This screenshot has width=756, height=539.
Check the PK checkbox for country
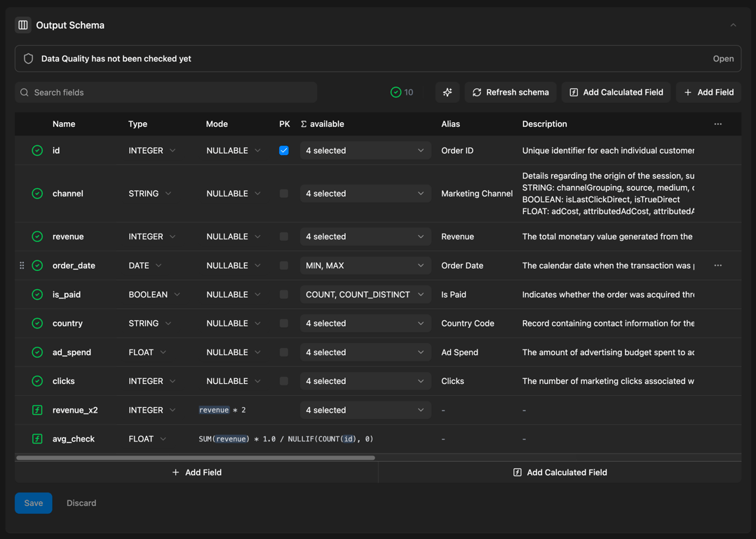click(284, 324)
